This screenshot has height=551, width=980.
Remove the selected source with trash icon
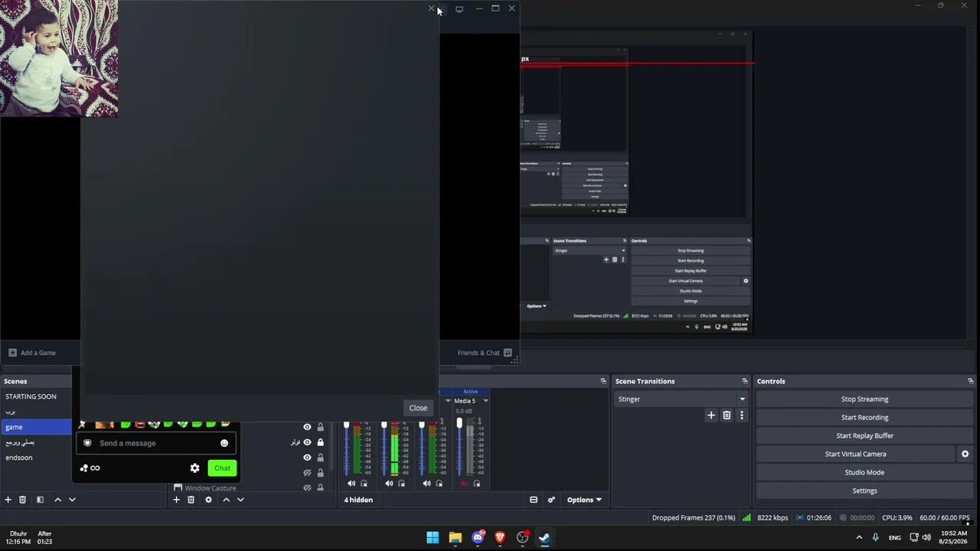(x=191, y=500)
